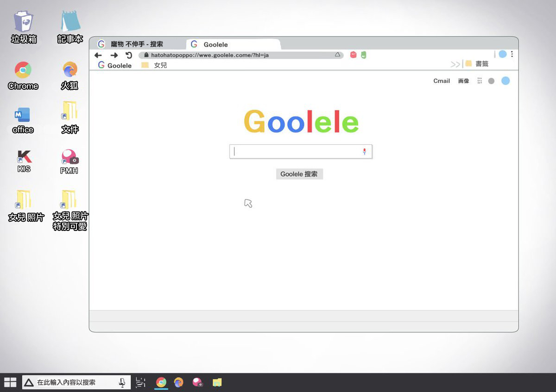Open the 女兒 bookmark folder

click(154, 65)
